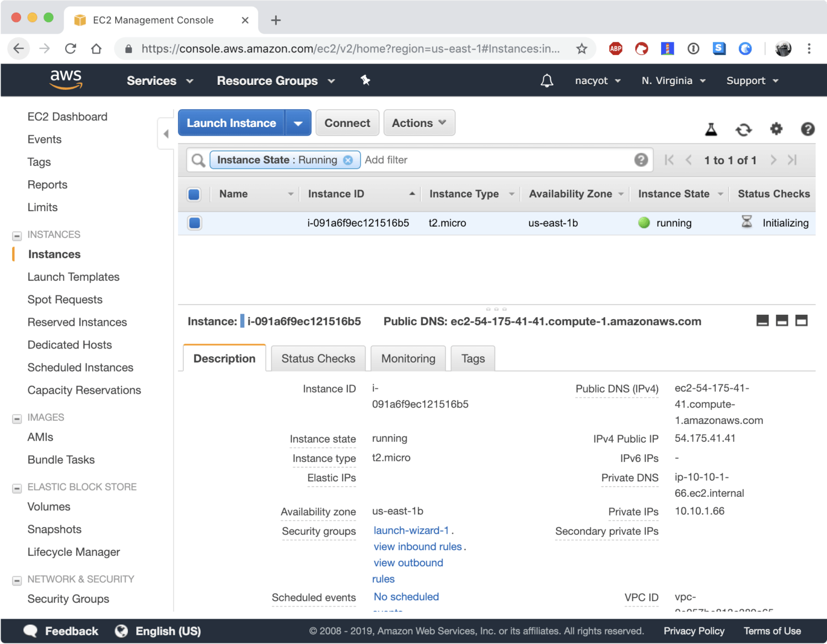Open the N. Virginia region dropdown
The height and width of the screenshot is (644, 827).
[673, 80]
